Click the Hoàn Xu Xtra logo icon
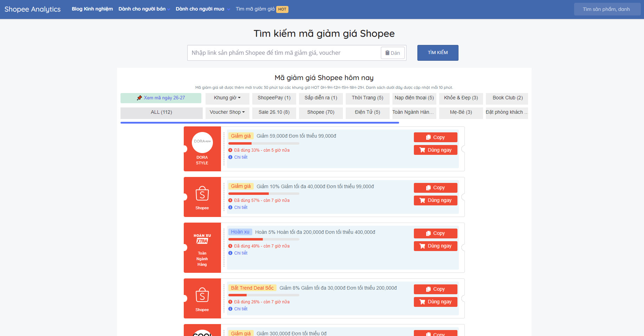Image resolution: width=644 pixels, height=336 pixels. click(202, 239)
